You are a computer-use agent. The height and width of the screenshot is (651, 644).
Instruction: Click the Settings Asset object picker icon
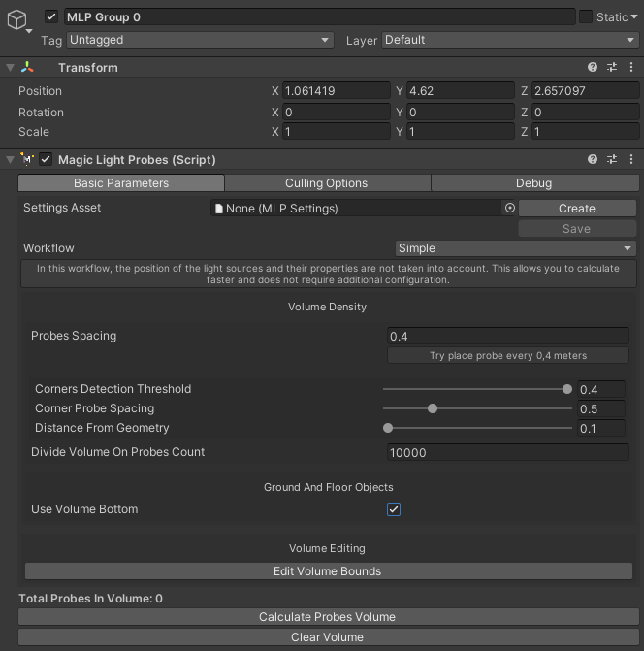click(509, 209)
